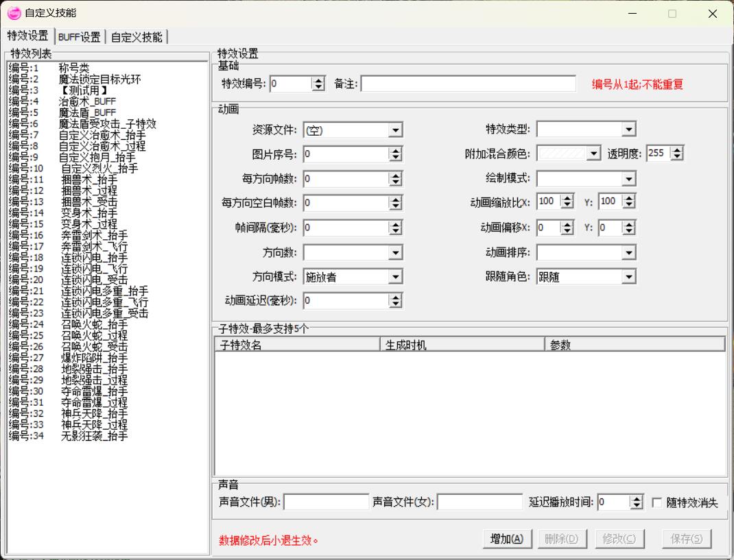The image size is (734, 560).
Task: Click the 备注 text field
Action: coord(468,84)
